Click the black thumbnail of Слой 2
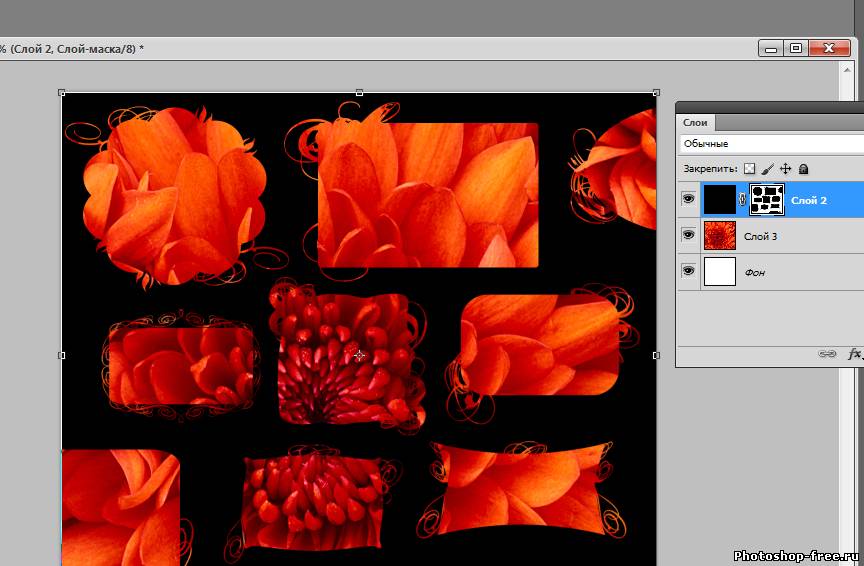 719,199
